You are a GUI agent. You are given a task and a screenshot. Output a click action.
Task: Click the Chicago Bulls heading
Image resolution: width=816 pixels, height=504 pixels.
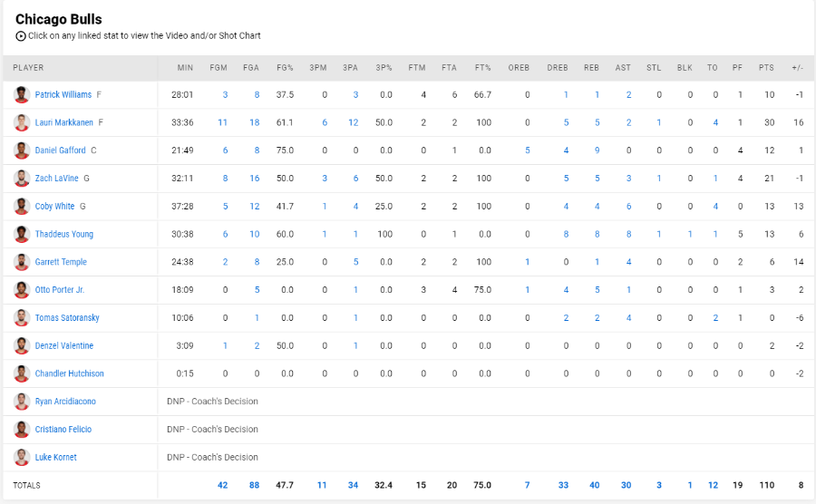click(59, 19)
